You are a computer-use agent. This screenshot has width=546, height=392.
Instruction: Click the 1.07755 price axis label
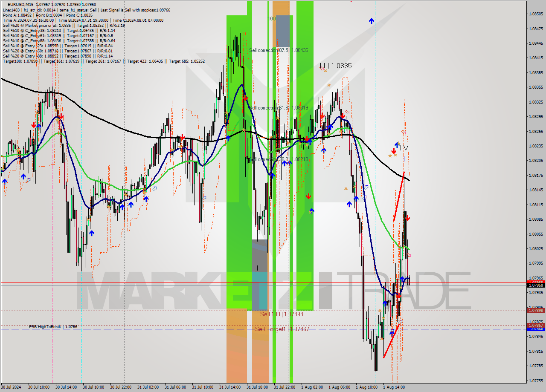(x=536, y=381)
